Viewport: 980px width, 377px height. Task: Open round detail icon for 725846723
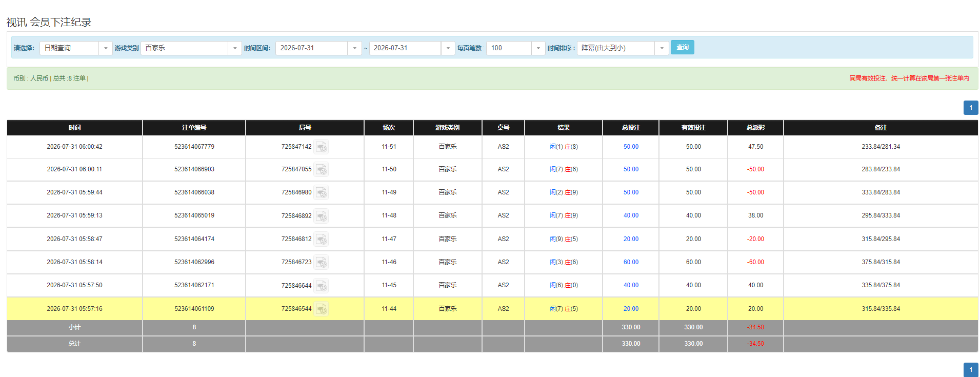[322, 263]
